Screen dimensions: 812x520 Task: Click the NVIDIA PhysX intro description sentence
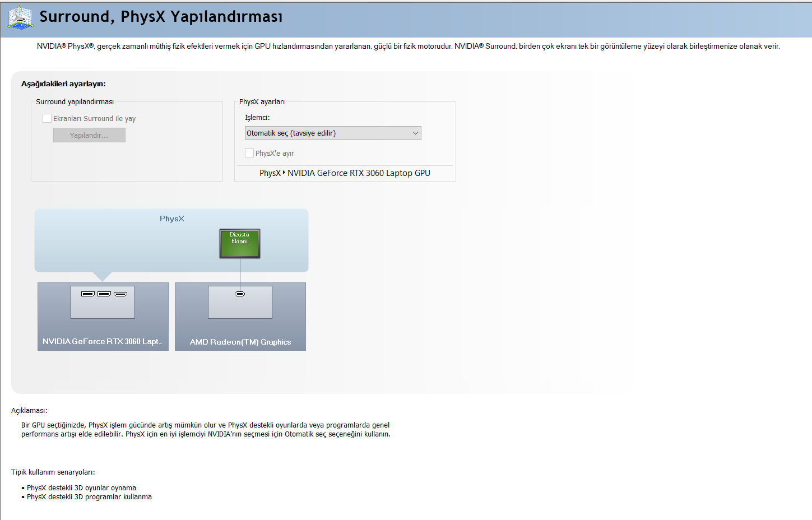[x=409, y=47]
